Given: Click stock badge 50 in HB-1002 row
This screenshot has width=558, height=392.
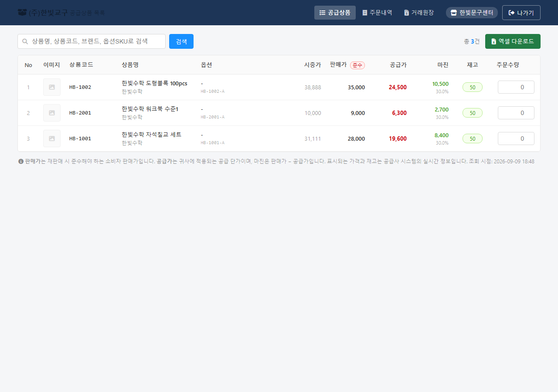Looking at the screenshot, I should click(473, 87).
